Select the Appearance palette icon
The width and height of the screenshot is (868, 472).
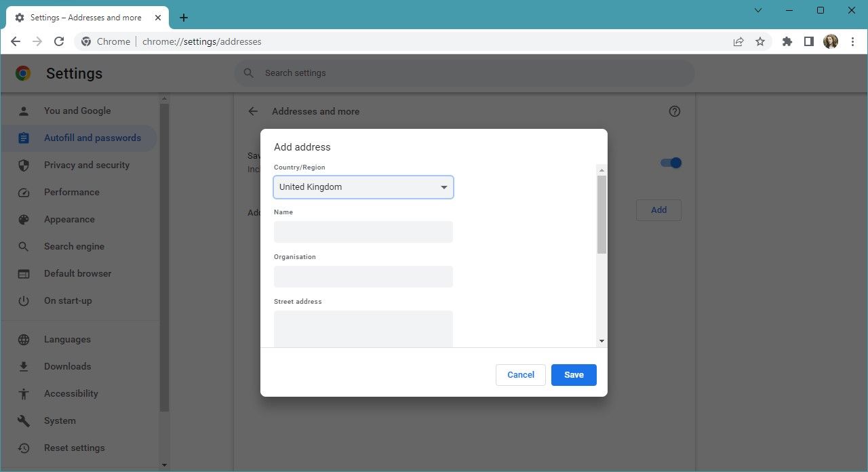click(x=24, y=219)
